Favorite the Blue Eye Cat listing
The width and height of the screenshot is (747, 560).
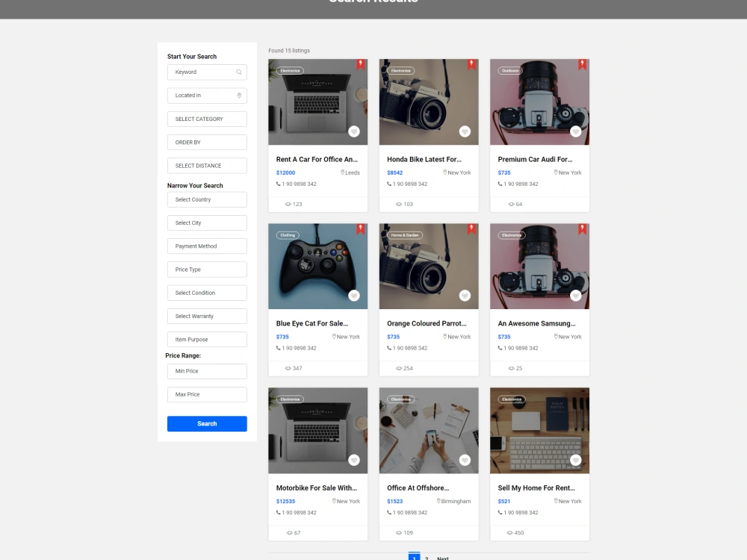click(x=354, y=296)
